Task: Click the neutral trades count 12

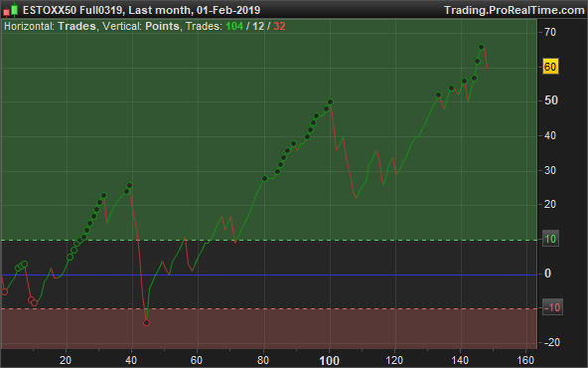Action: [258, 26]
